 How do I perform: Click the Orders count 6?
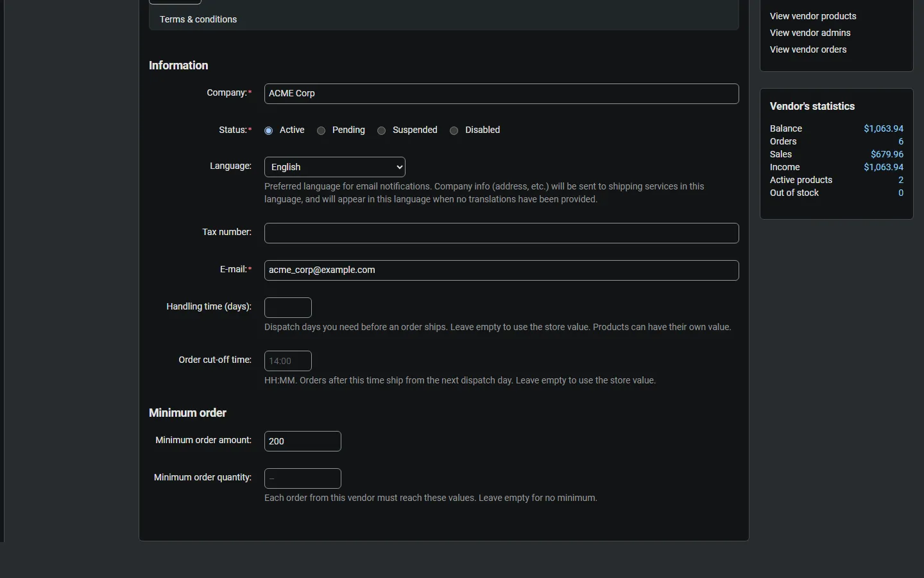pyautogui.click(x=901, y=141)
